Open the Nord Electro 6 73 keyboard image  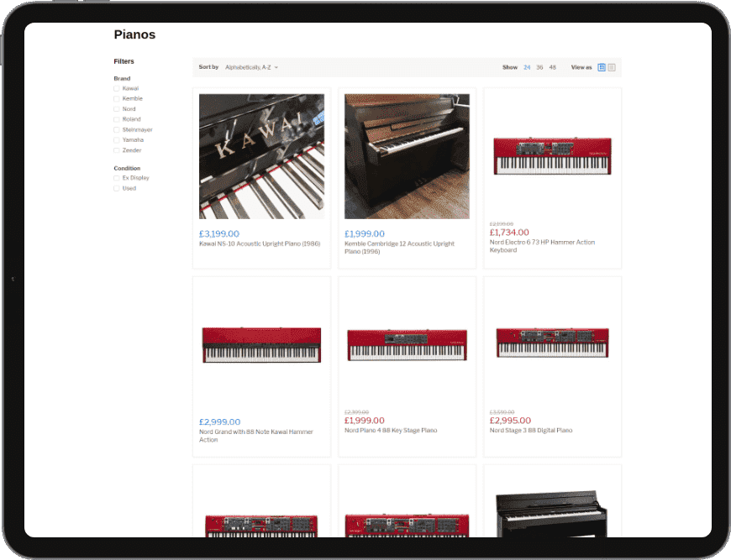[x=552, y=156]
